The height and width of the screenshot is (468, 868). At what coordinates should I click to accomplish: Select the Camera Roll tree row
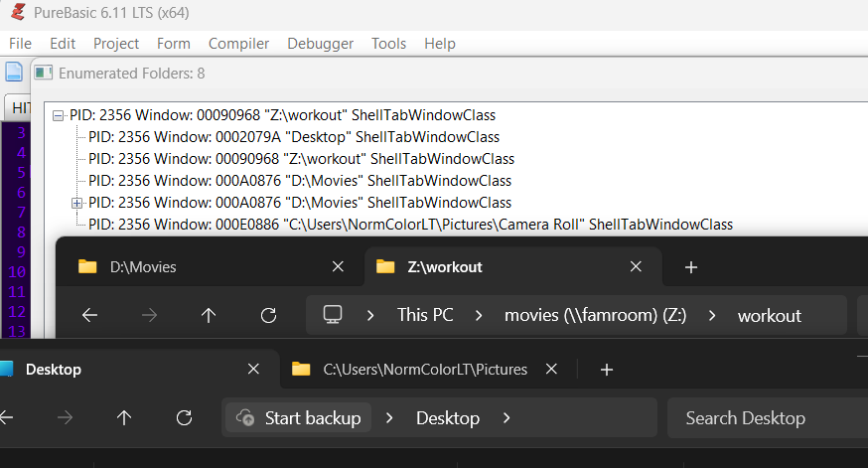[x=410, y=225]
